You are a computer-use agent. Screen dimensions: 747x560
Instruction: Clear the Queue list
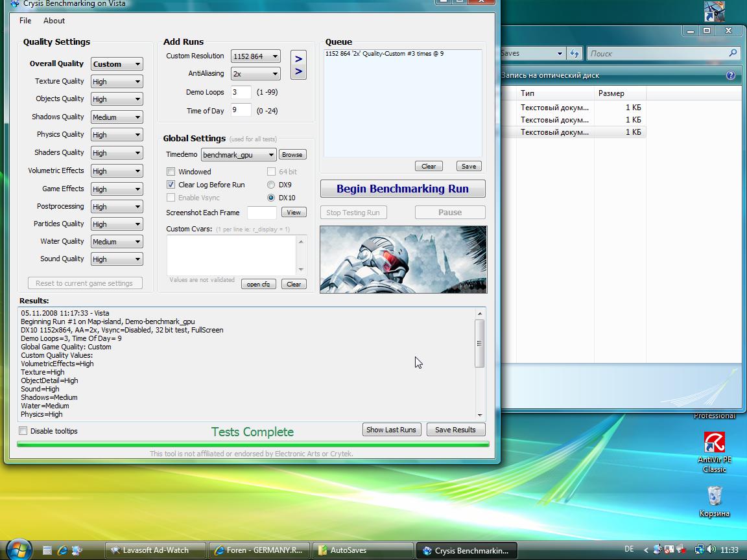pos(428,166)
